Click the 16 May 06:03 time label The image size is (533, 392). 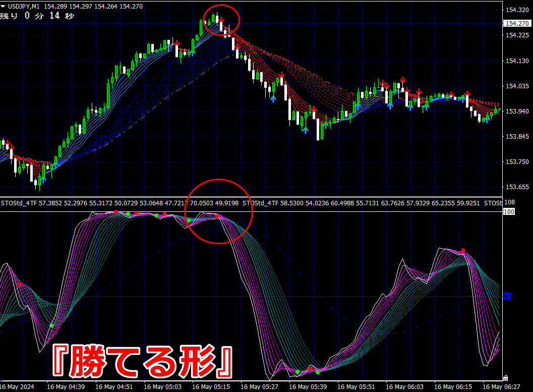[404, 386]
